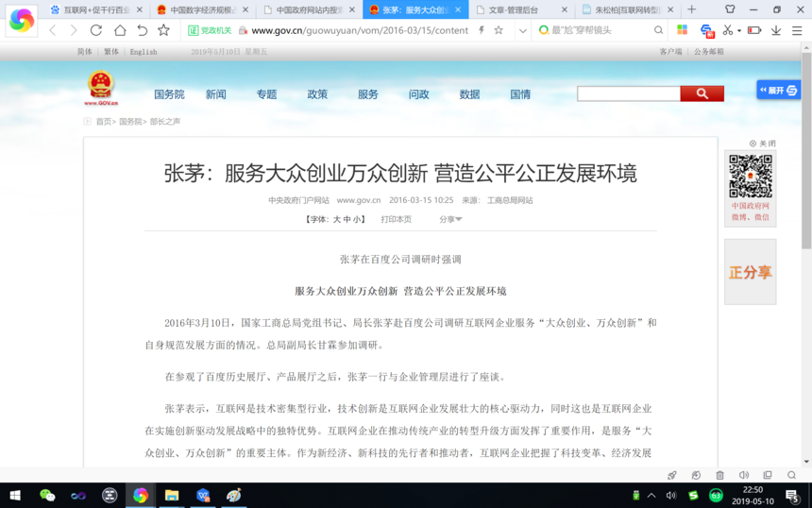Open the 客户端 link
812x508 pixels.
coord(670,52)
